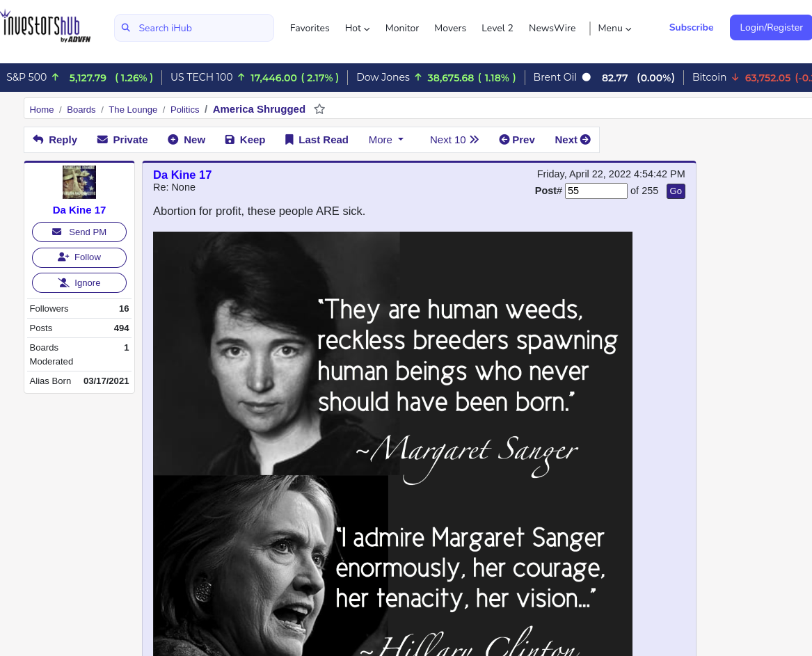Image resolution: width=812 pixels, height=656 pixels.
Task: Click the InvestorsHub logo
Action: [45, 27]
